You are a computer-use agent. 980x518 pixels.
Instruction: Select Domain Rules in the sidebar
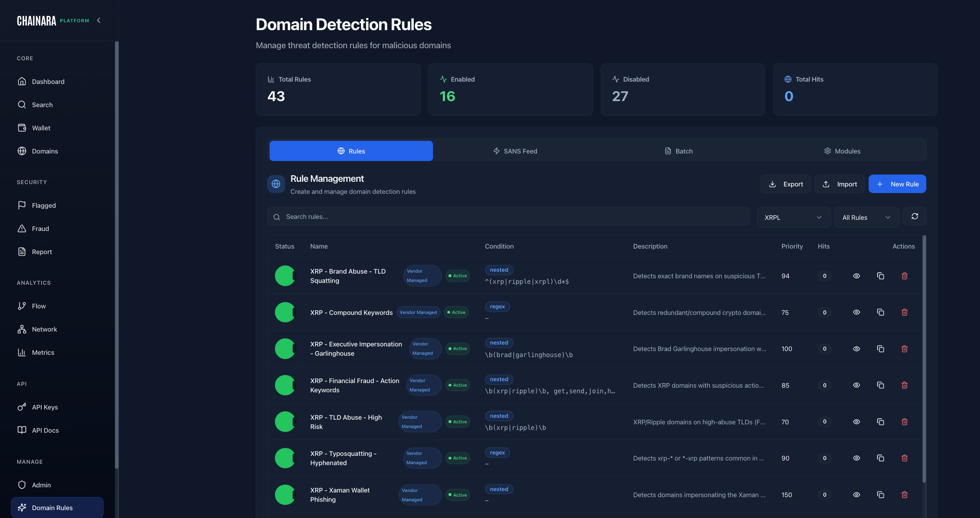pyautogui.click(x=57, y=508)
